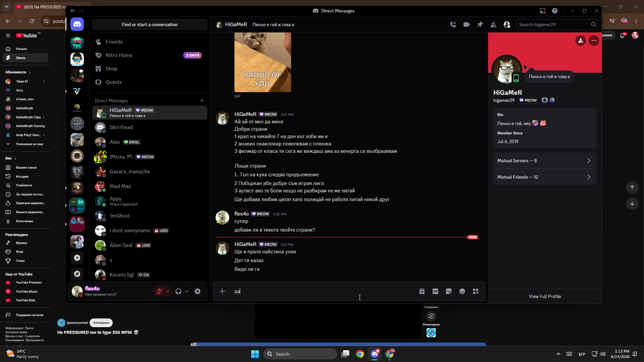Click the YouTube subscribe button for stormyxvreal
The width and height of the screenshot is (644, 362).
click(x=101, y=323)
